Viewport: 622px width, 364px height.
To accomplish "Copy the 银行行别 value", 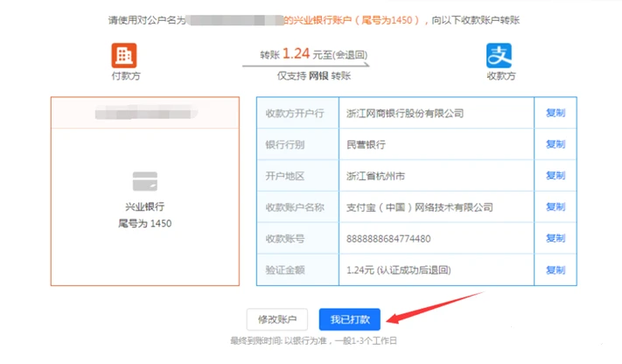I will tap(556, 144).
